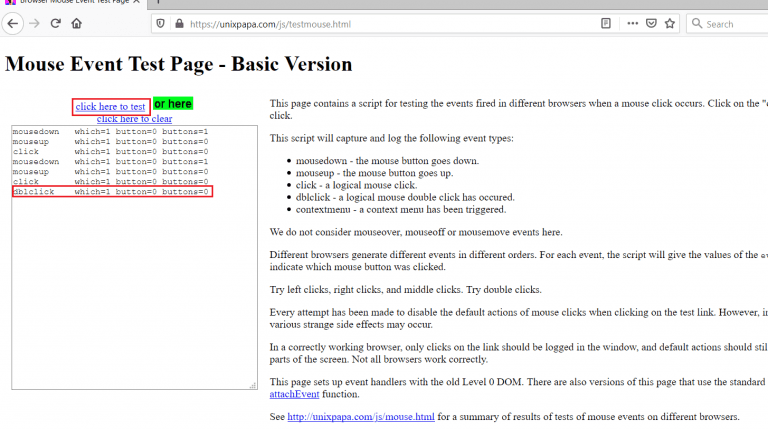
Task: Click the attachEvent function link
Action: [300, 396]
